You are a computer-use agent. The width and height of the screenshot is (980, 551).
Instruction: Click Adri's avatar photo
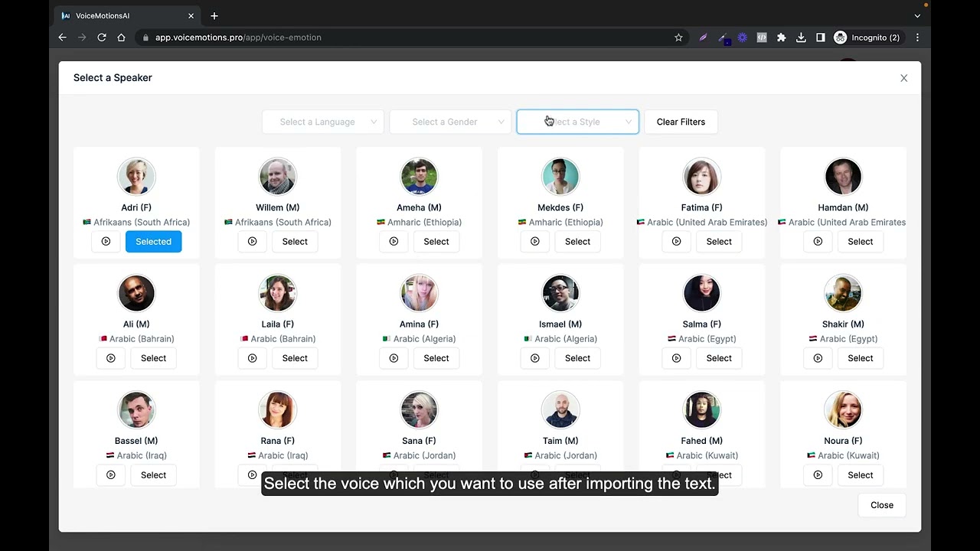tap(136, 177)
